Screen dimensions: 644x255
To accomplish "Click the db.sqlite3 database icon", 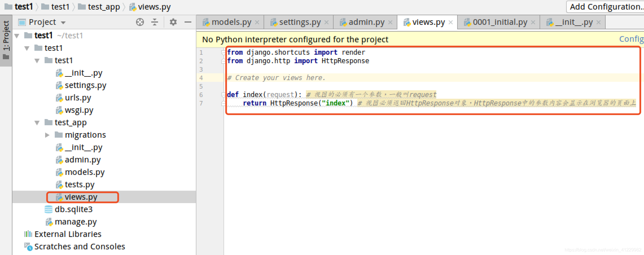I will 49,209.
